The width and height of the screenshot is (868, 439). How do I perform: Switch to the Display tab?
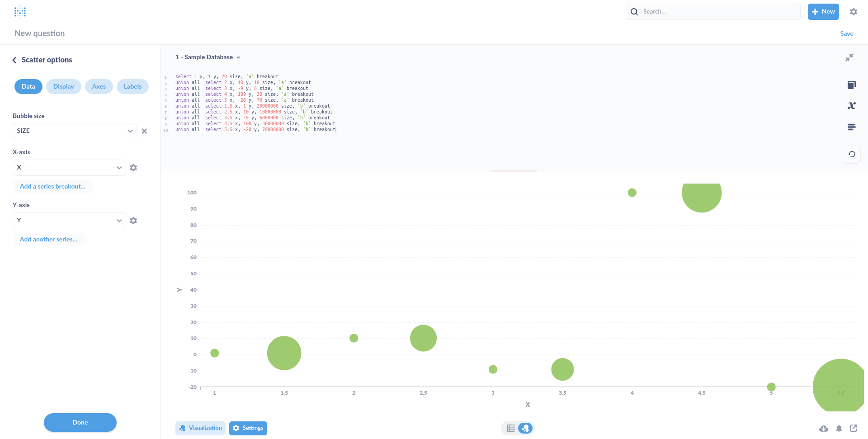[x=63, y=86]
